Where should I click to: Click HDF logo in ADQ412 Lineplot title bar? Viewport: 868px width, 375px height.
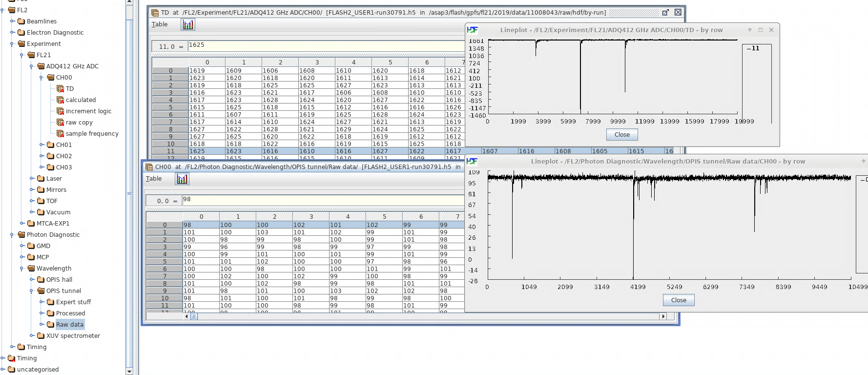[x=472, y=30]
